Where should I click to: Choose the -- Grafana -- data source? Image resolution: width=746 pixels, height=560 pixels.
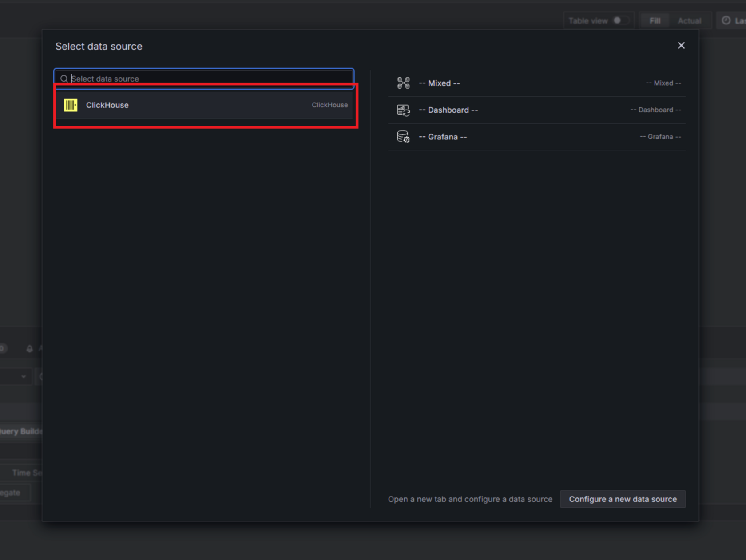(537, 137)
